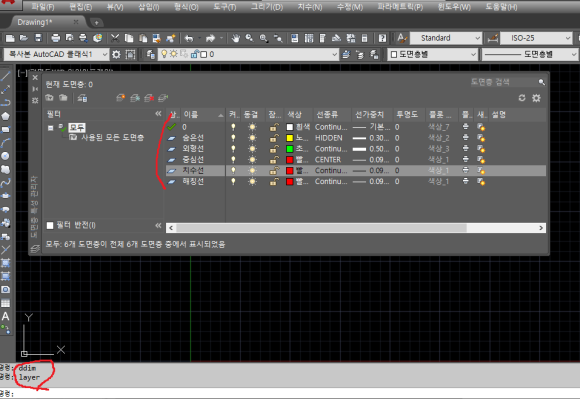The image size is (580, 399).
Task: Toggle lock for 해칭선 layer
Action: (x=274, y=182)
